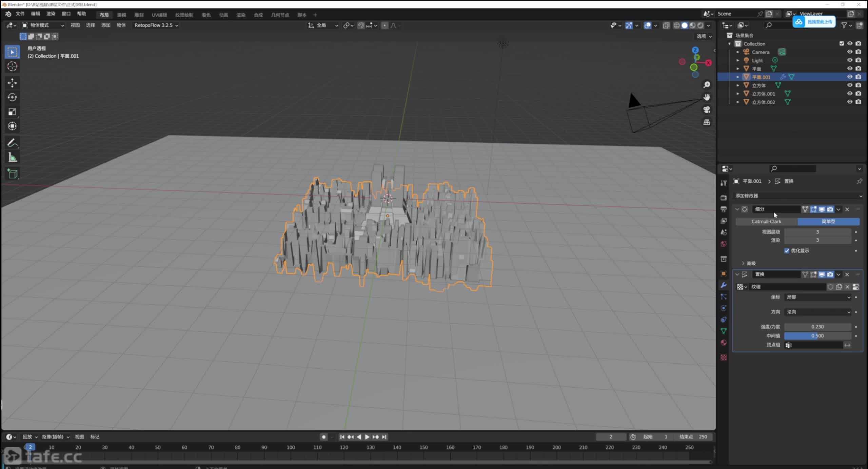
Task: Select Catmull-Clark subdivision type
Action: [766, 222]
